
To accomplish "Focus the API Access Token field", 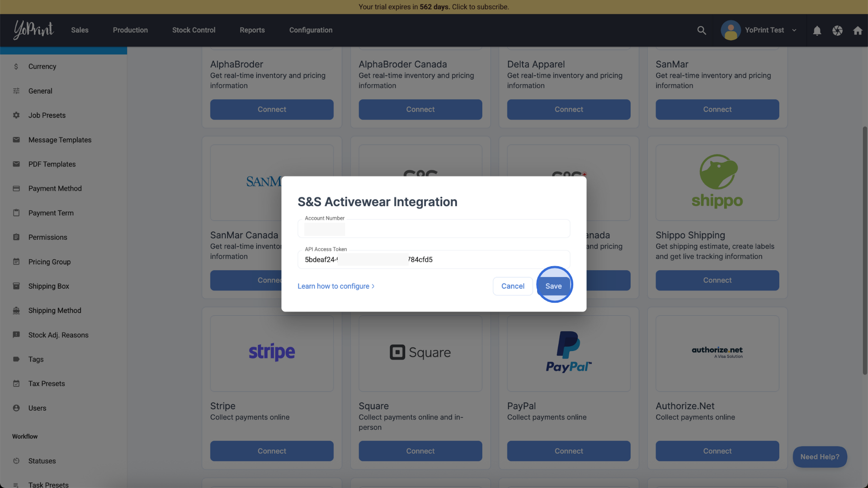I will 434,259.
